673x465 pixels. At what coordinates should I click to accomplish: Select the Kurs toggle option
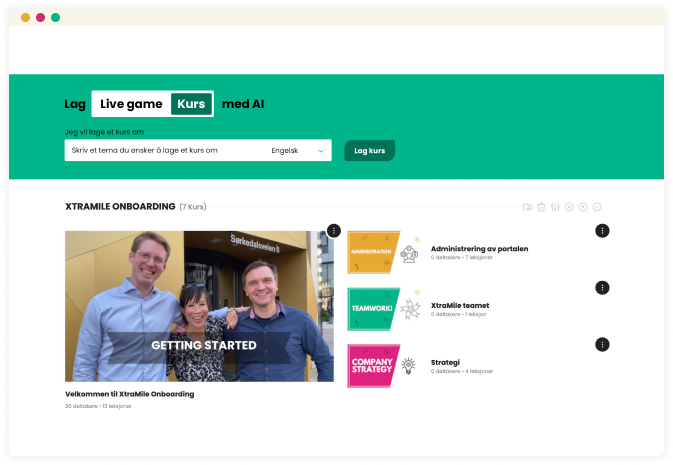pyautogui.click(x=191, y=104)
